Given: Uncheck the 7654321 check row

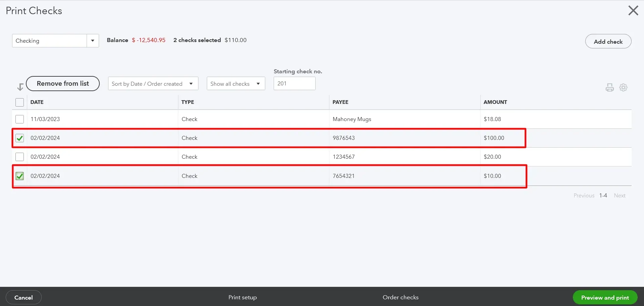Looking at the screenshot, I should (20, 176).
